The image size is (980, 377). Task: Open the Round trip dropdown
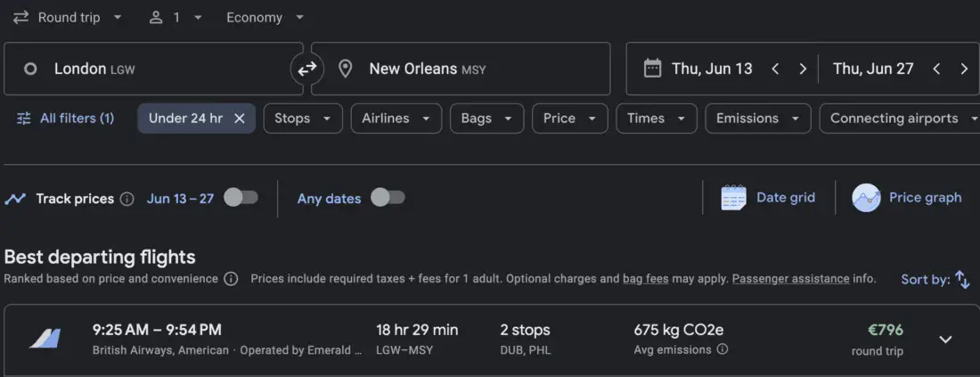pyautogui.click(x=69, y=17)
